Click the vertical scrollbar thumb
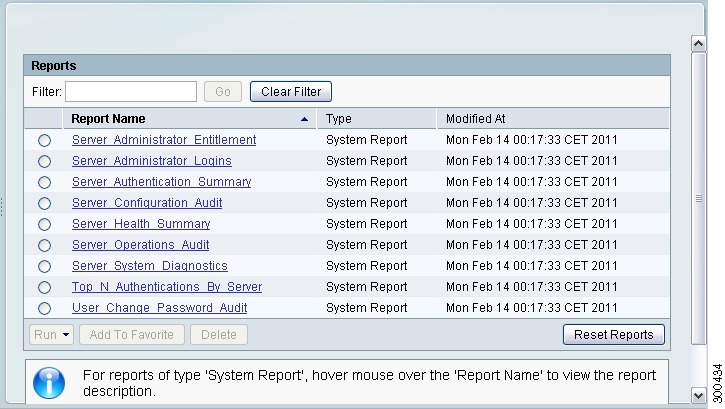Image resolution: width=725 pixels, height=409 pixels. (x=698, y=198)
